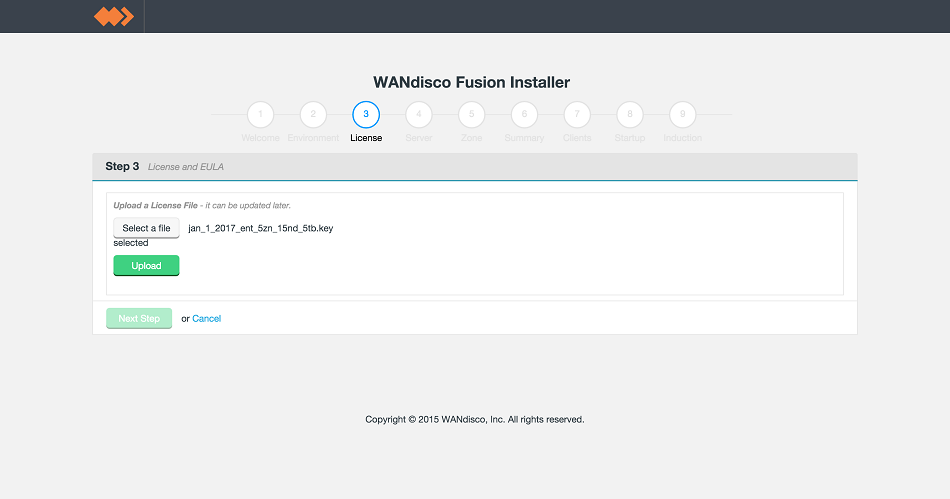Click the License and EULA subtitle

(x=186, y=167)
